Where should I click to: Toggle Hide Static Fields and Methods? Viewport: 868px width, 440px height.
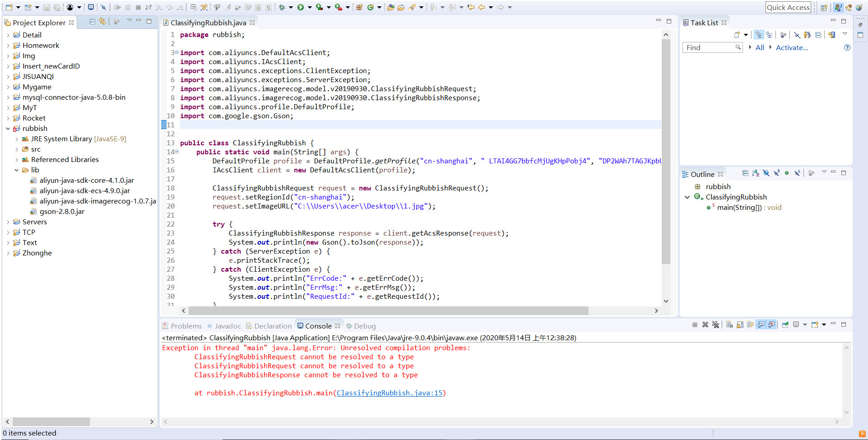click(x=776, y=173)
